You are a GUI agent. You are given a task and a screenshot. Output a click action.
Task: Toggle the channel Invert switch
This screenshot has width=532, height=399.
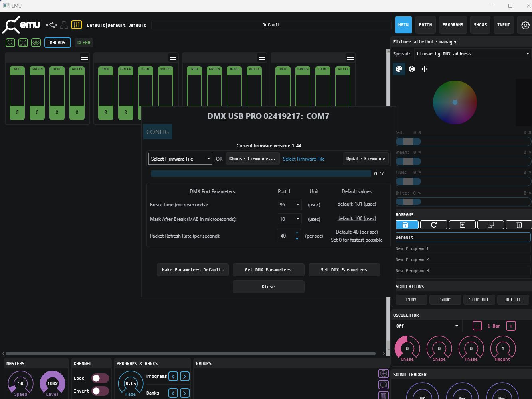pyautogui.click(x=100, y=391)
